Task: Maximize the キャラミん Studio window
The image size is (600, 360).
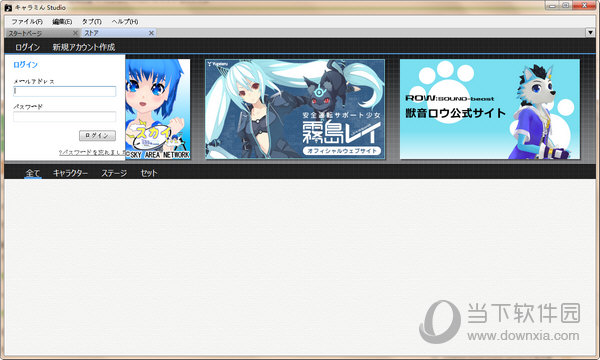Action: point(566,5)
